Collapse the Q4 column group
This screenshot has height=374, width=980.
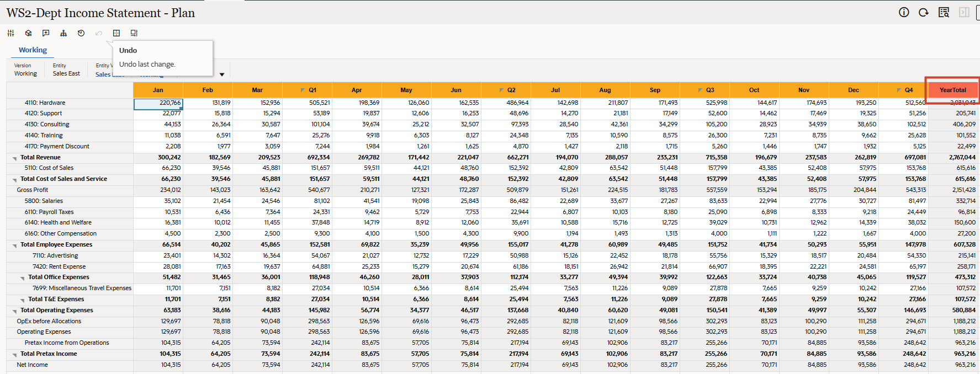tap(898, 90)
